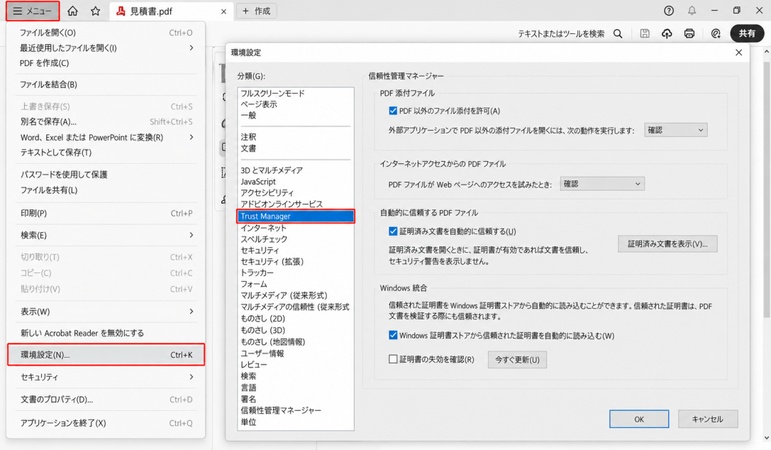Image resolution: width=771 pixels, height=450 pixels.
Task: Select JavaScript category
Action: (x=258, y=181)
